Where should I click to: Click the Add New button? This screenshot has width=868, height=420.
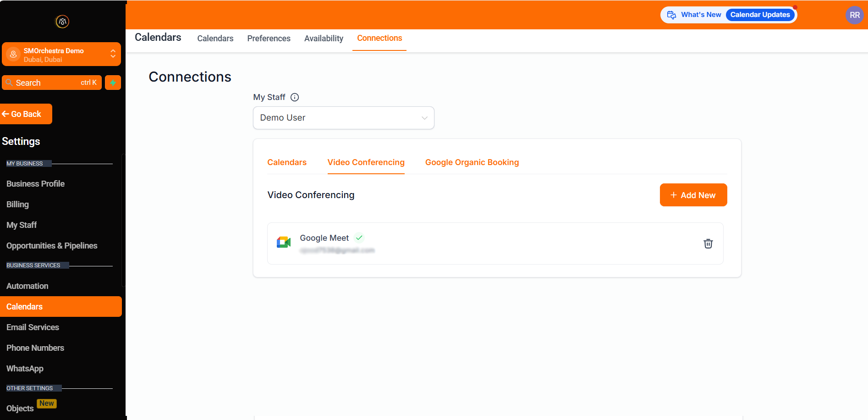click(x=693, y=195)
